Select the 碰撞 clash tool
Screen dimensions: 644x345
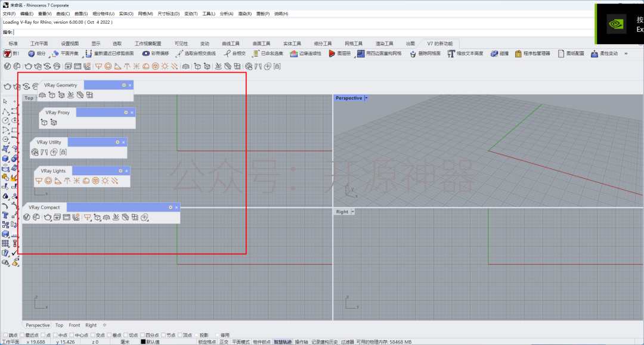click(x=500, y=54)
